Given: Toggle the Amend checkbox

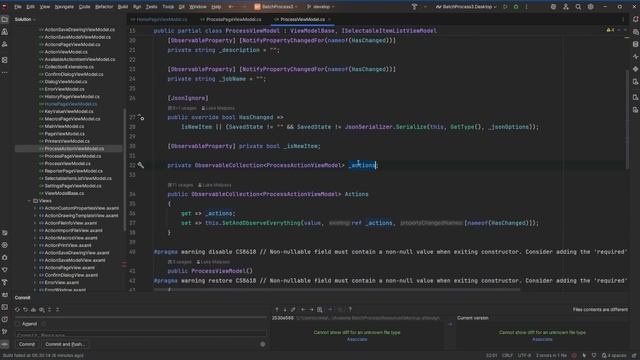Looking at the screenshot, I should tap(18, 324).
